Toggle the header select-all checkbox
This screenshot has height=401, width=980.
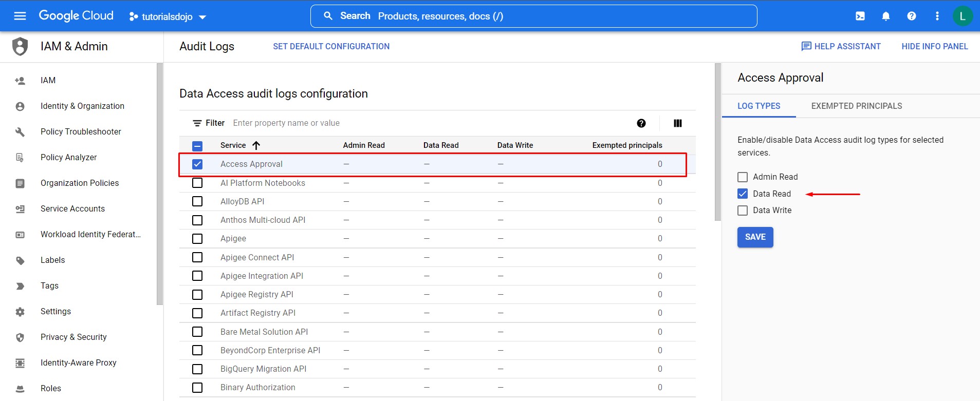pos(197,146)
